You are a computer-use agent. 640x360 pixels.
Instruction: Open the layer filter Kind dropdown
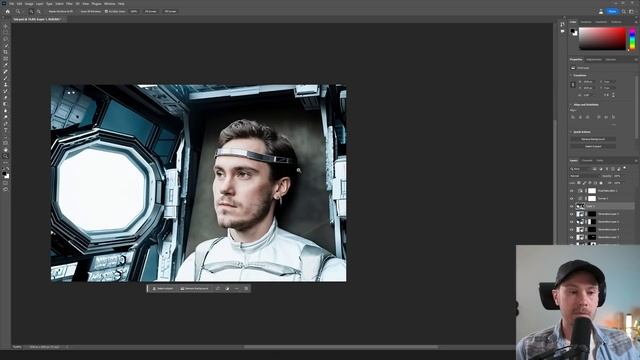coord(580,169)
